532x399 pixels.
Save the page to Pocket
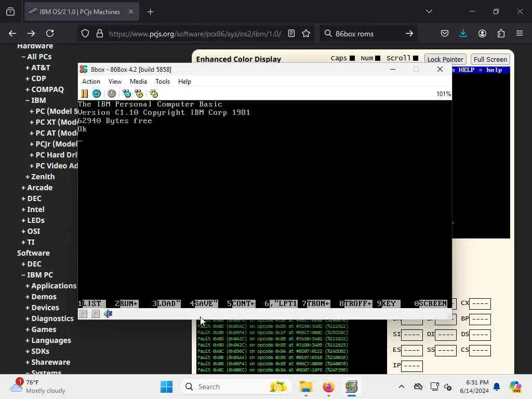click(445, 34)
